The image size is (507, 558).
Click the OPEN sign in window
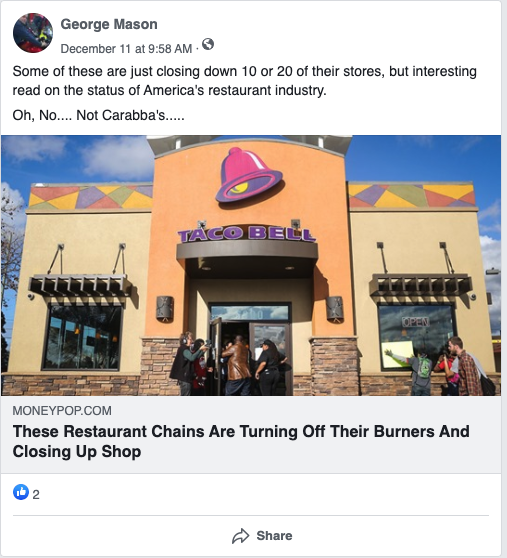[416, 322]
